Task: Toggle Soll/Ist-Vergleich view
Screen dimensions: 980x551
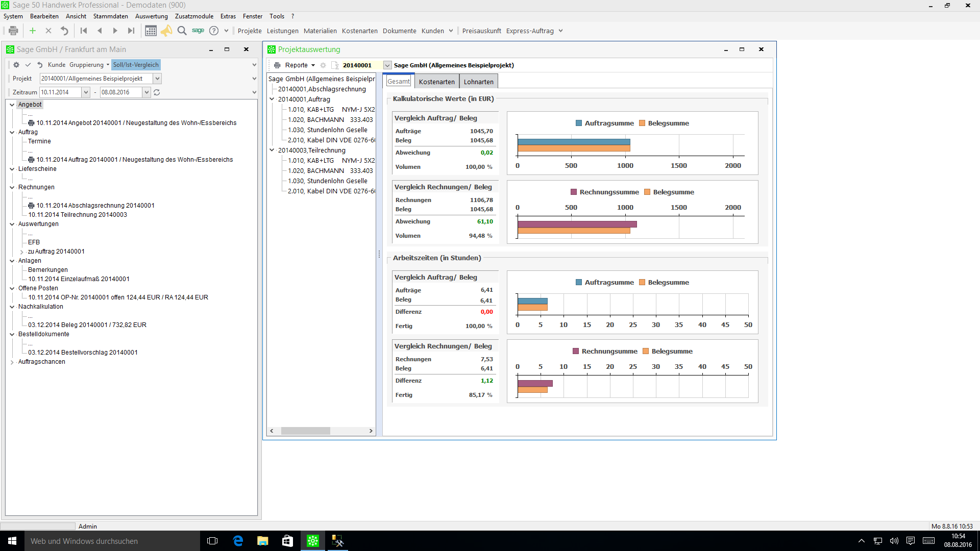Action: tap(136, 65)
